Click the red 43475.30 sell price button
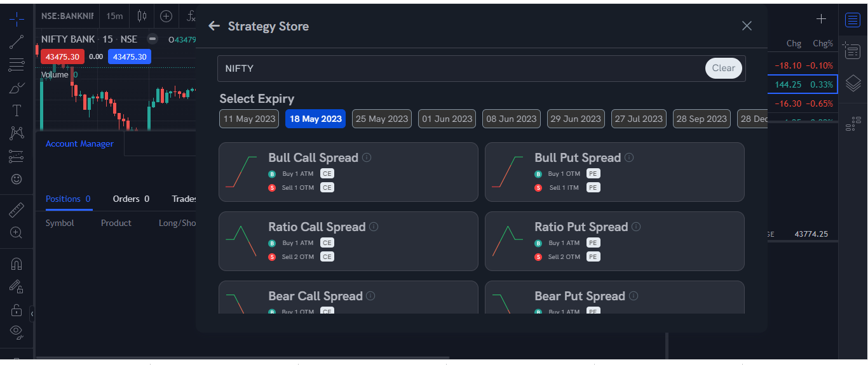The height and width of the screenshot is (365, 868). click(x=63, y=56)
